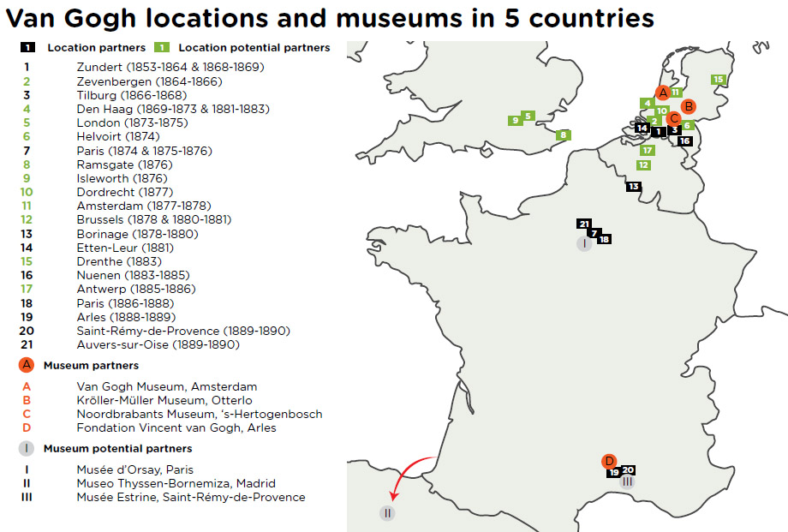Click black map marker 13 for Borinage
Image resolution: width=788 pixels, height=532 pixels.
(x=633, y=186)
